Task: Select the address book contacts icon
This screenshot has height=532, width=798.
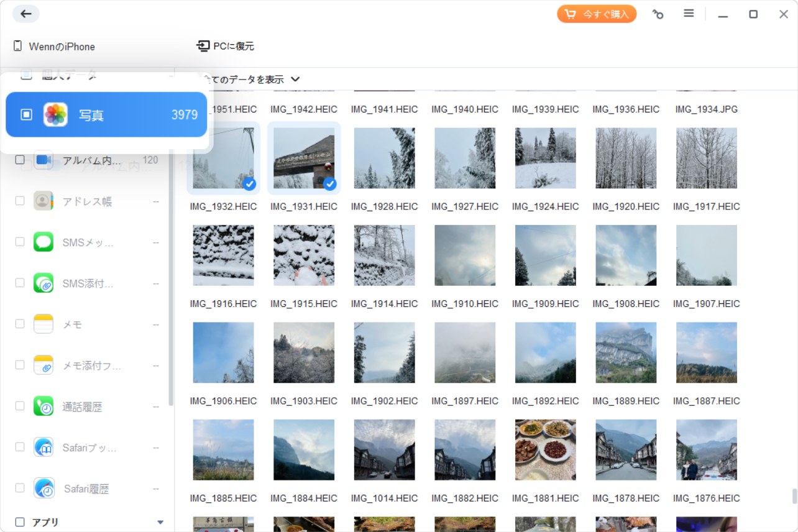Action: coord(44,201)
